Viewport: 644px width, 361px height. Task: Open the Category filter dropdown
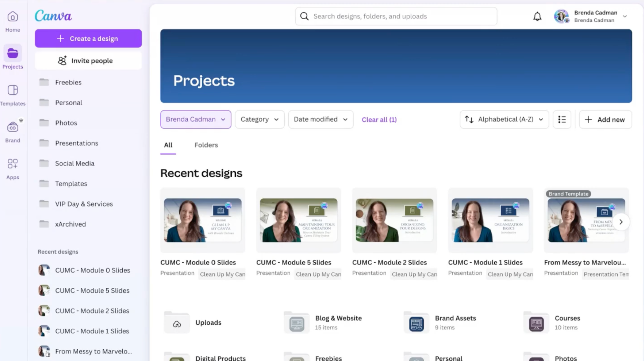pos(260,119)
